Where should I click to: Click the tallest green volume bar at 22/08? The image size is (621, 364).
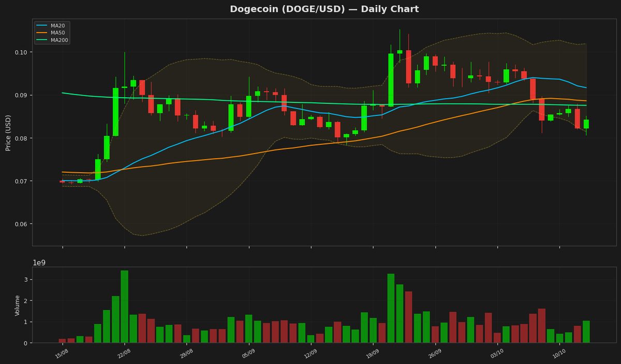pos(124,307)
